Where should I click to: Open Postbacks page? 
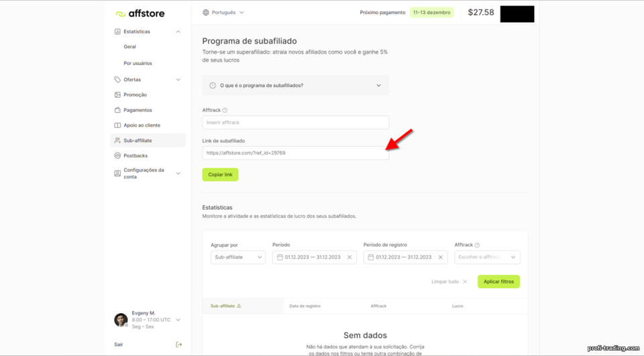coord(136,156)
